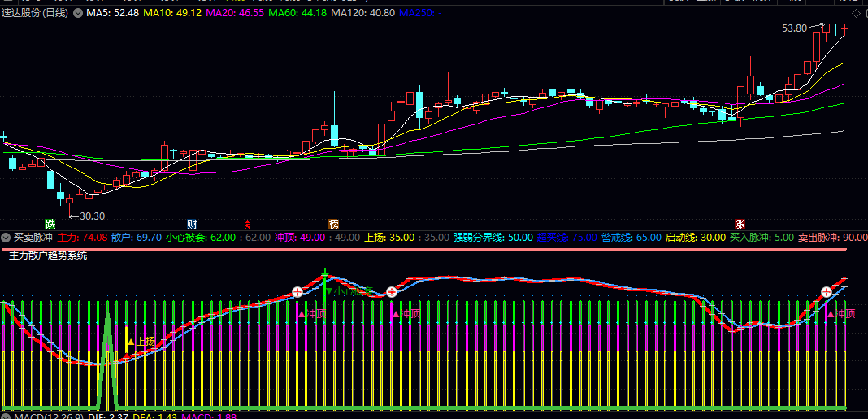Expand dropdown beside 速达股份 (日线) title

77,13
